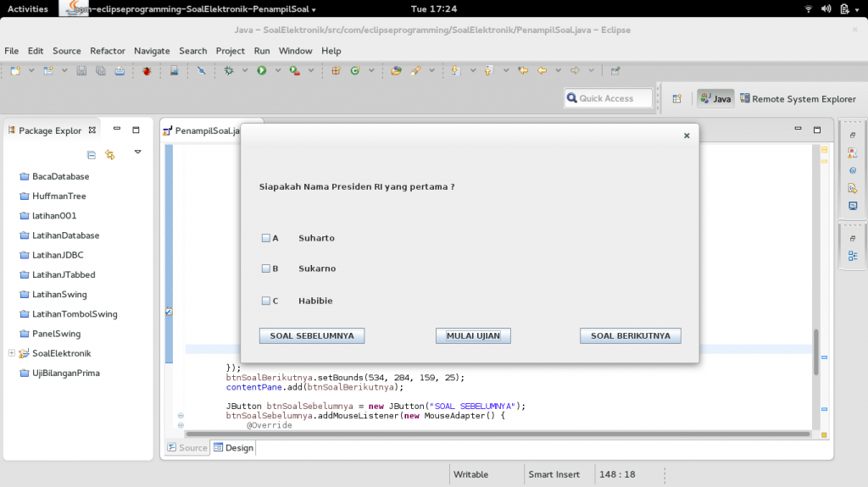
Task: Select the HuffmanTree project
Action: point(53,196)
